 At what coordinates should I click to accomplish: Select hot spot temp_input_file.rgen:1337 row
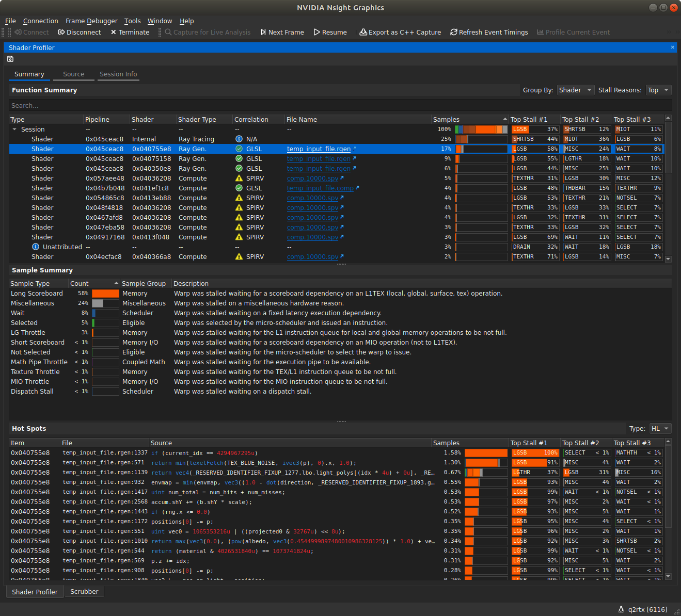pos(336,452)
